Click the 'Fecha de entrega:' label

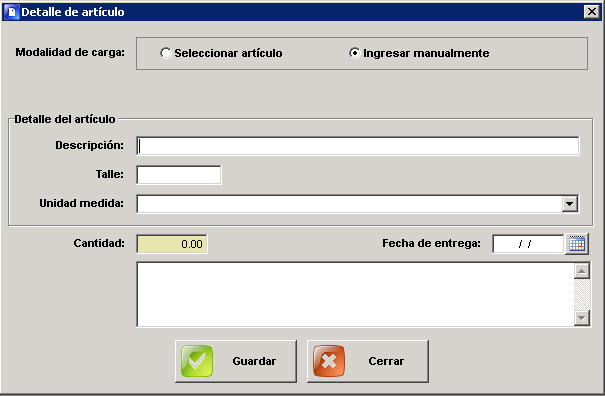pyautogui.click(x=431, y=243)
